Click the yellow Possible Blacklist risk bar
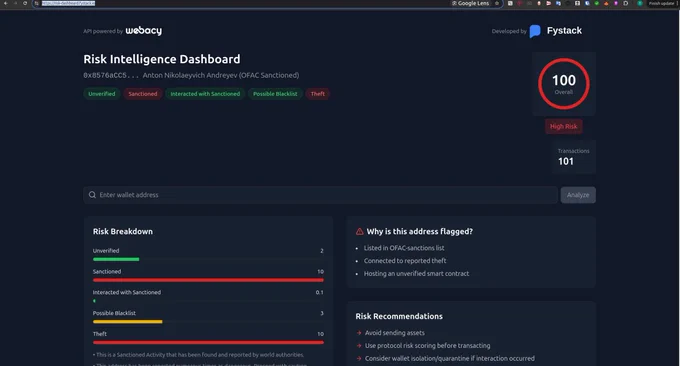The width and height of the screenshot is (680, 366). click(x=128, y=322)
